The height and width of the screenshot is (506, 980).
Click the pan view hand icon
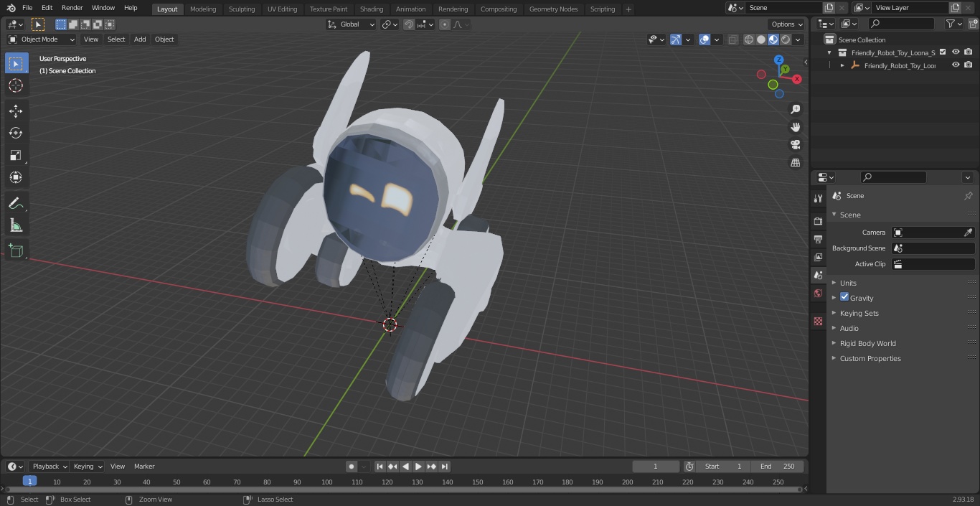pyautogui.click(x=795, y=127)
